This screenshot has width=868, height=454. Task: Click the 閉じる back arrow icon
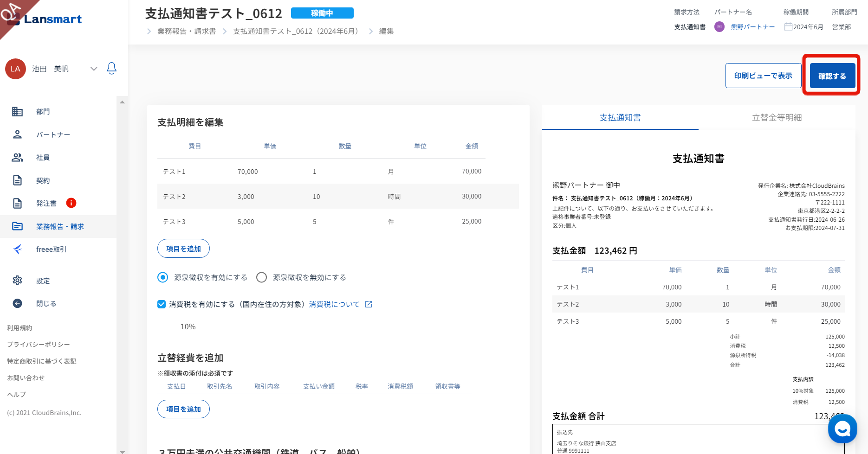tap(17, 303)
